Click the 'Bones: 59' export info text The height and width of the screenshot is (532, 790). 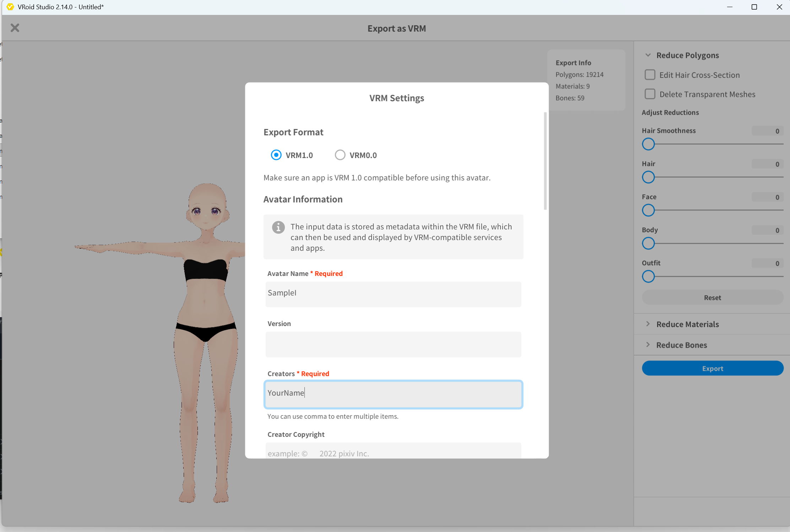(x=570, y=98)
